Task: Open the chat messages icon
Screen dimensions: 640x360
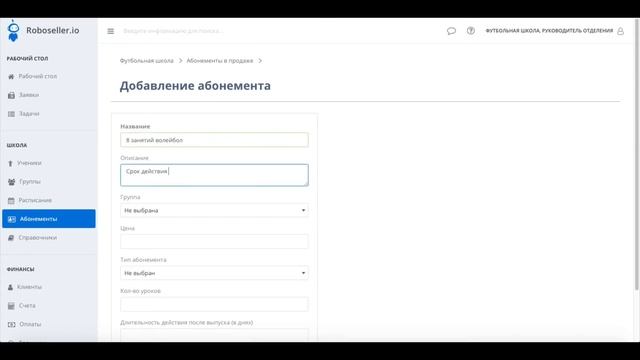Action: [451, 31]
